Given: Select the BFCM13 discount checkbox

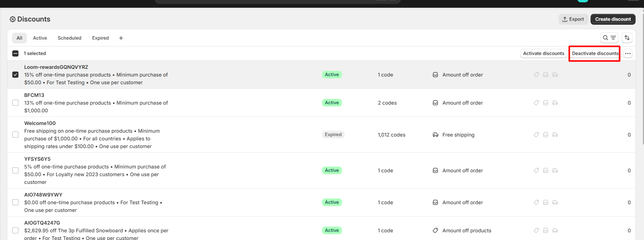Looking at the screenshot, I should [x=15, y=103].
